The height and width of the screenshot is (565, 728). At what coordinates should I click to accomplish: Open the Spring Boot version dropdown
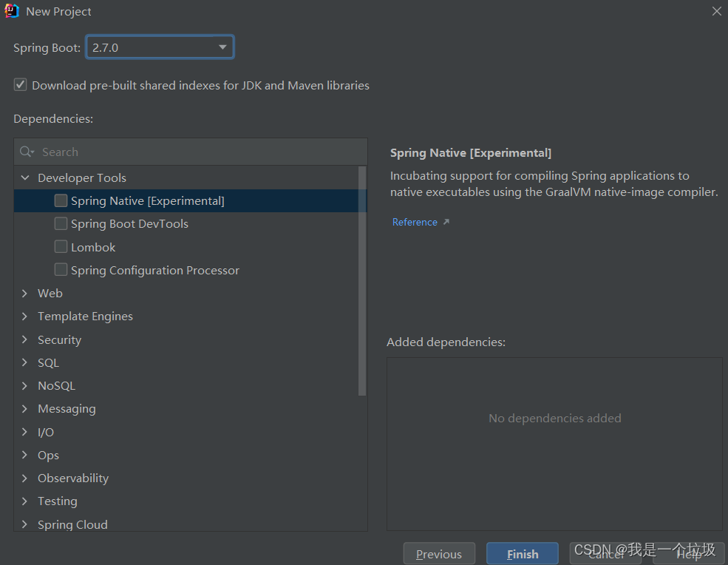(x=222, y=47)
